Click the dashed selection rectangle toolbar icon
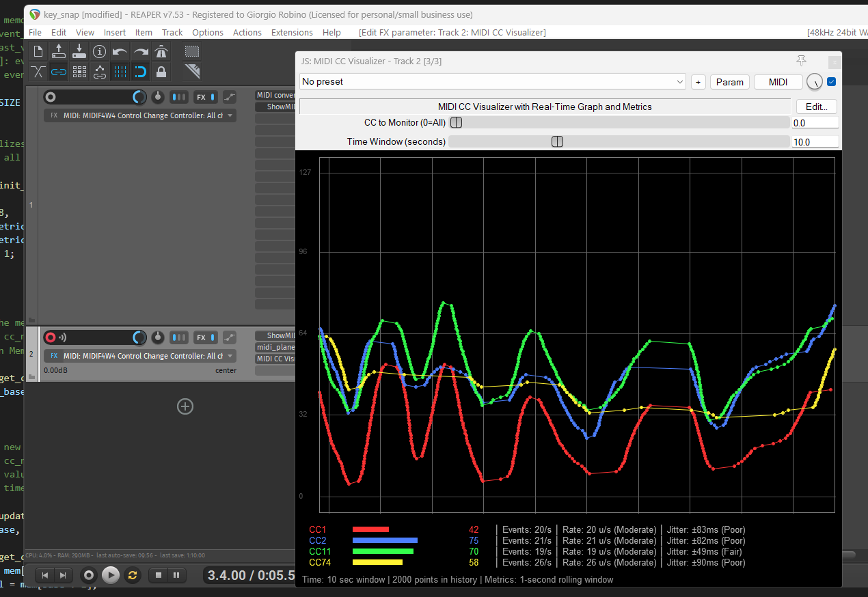 (x=192, y=51)
